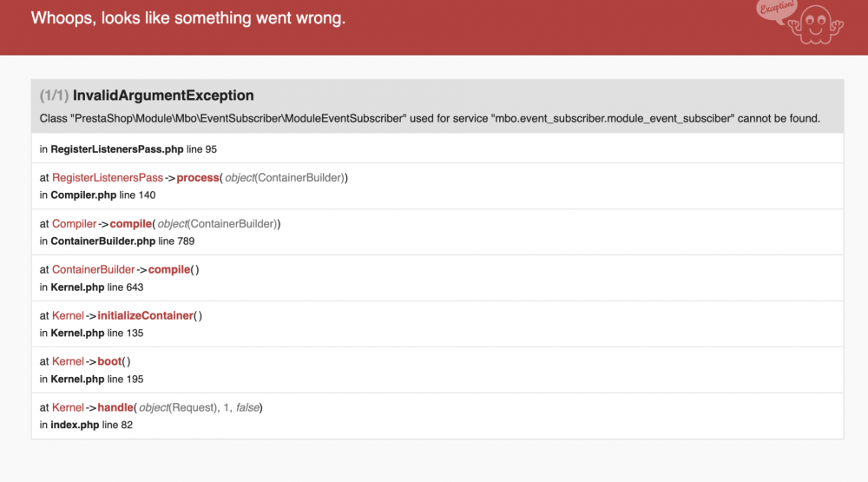Click the initializeContainer method name
The width and height of the screenshot is (868, 482).
[x=145, y=316]
